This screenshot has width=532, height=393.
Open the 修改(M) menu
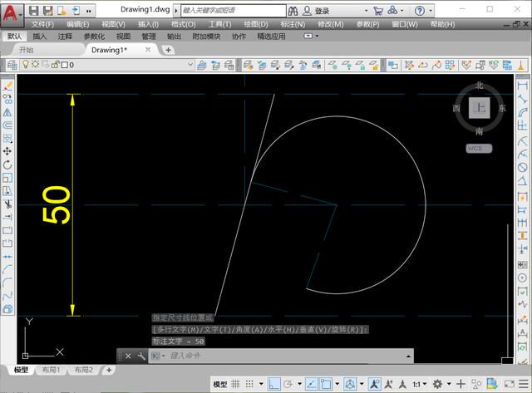[x=331, y=24]
